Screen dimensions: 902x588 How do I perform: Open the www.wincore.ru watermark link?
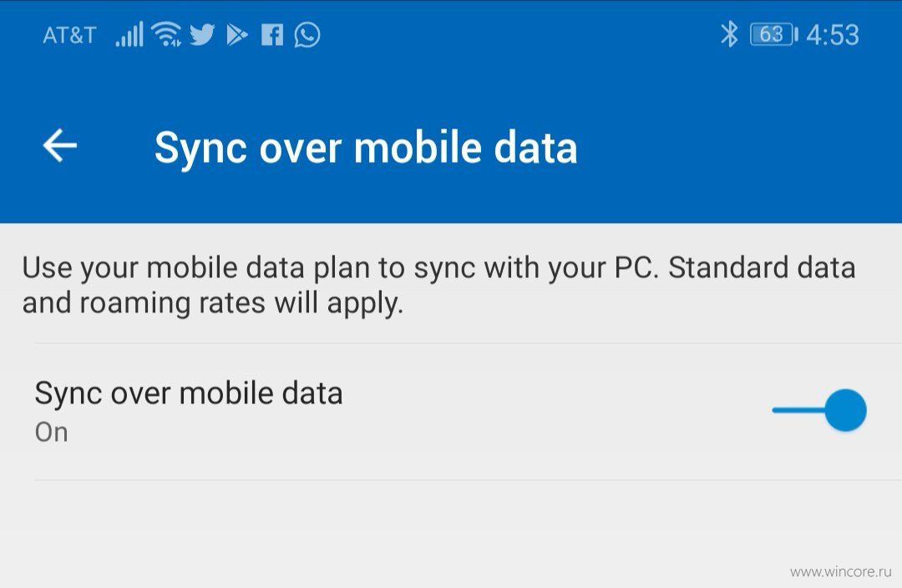tap(840, 572)
